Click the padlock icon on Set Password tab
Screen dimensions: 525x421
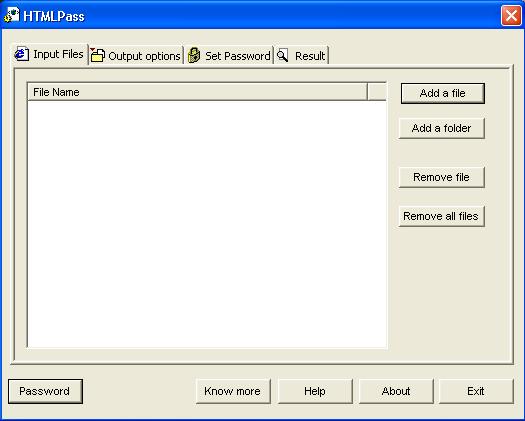194,55
